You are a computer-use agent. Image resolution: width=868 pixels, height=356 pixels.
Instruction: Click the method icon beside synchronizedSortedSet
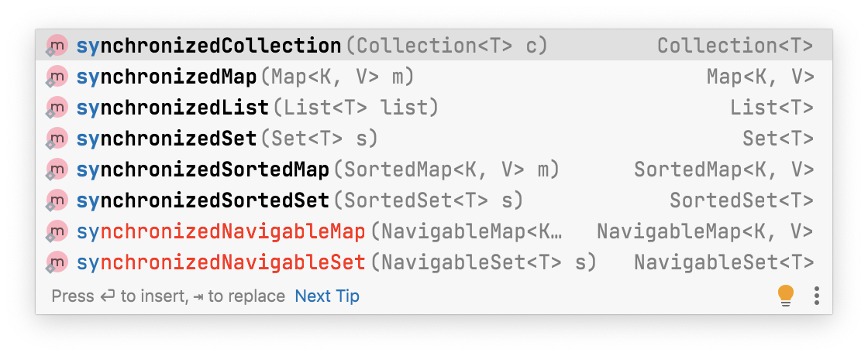point(57,200)
